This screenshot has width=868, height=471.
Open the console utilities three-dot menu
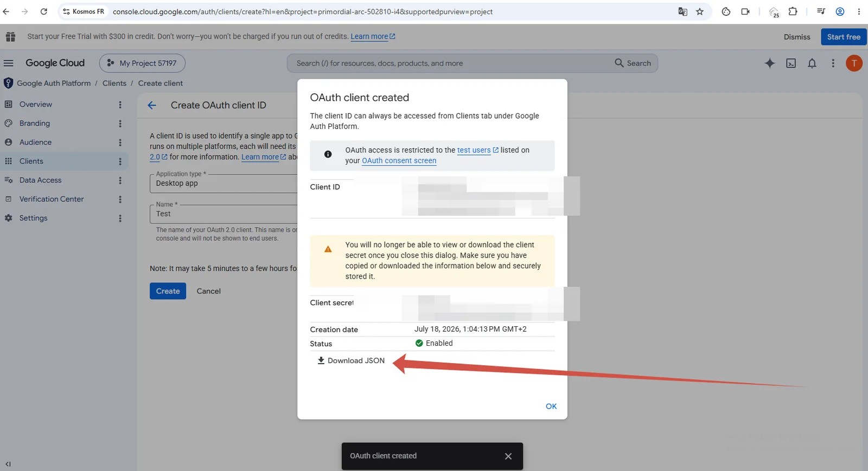pyautogui.click(x=833, y=63)
